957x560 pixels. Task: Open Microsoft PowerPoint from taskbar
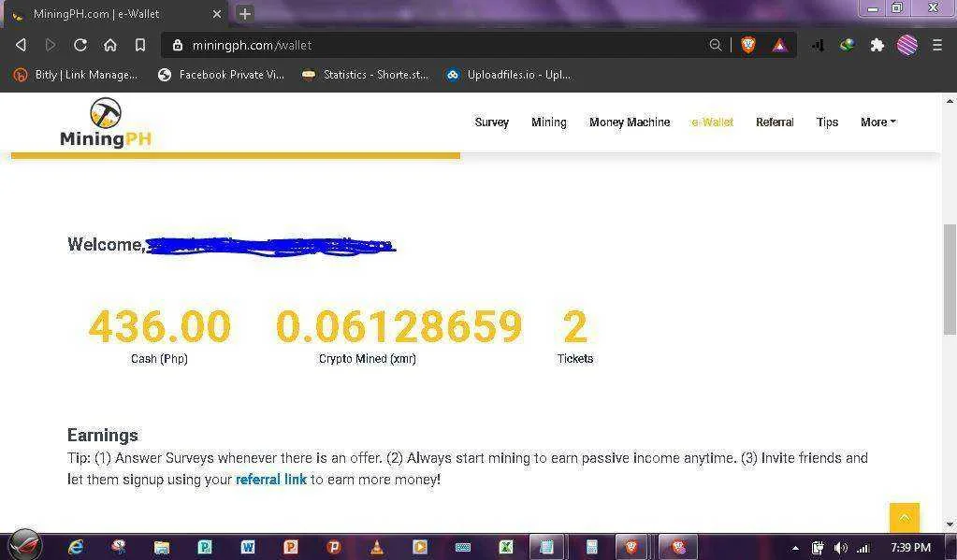click(291, 547)
